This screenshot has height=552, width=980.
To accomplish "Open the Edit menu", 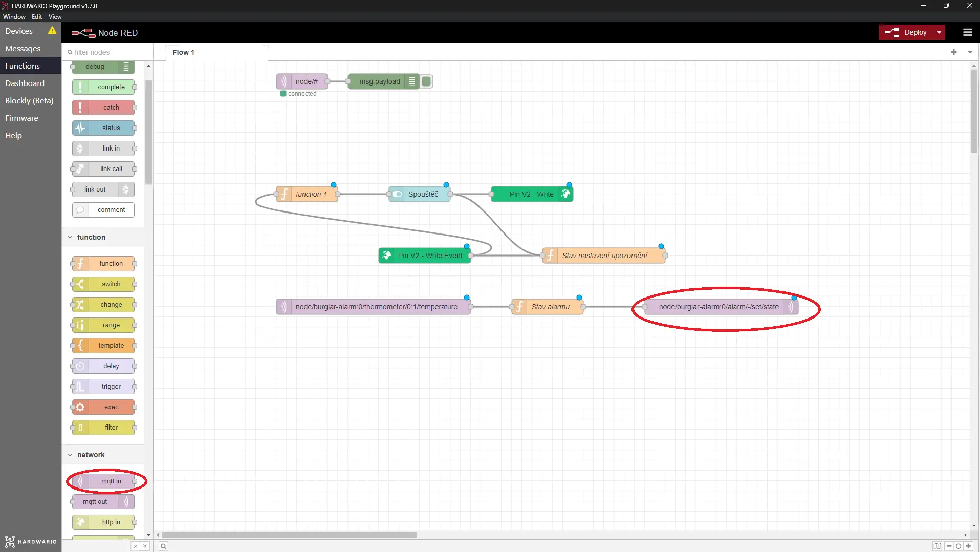I will point(37,16).
